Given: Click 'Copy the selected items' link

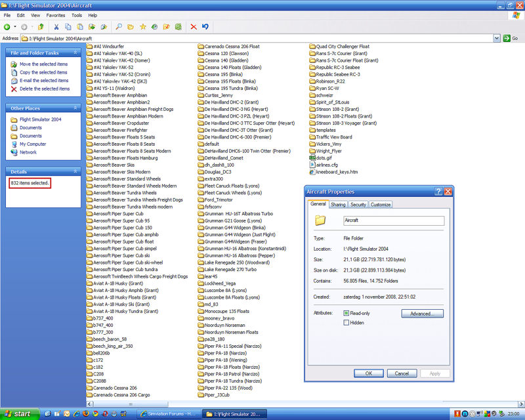Looking at the screenshot, I should (x=43, y=72).
